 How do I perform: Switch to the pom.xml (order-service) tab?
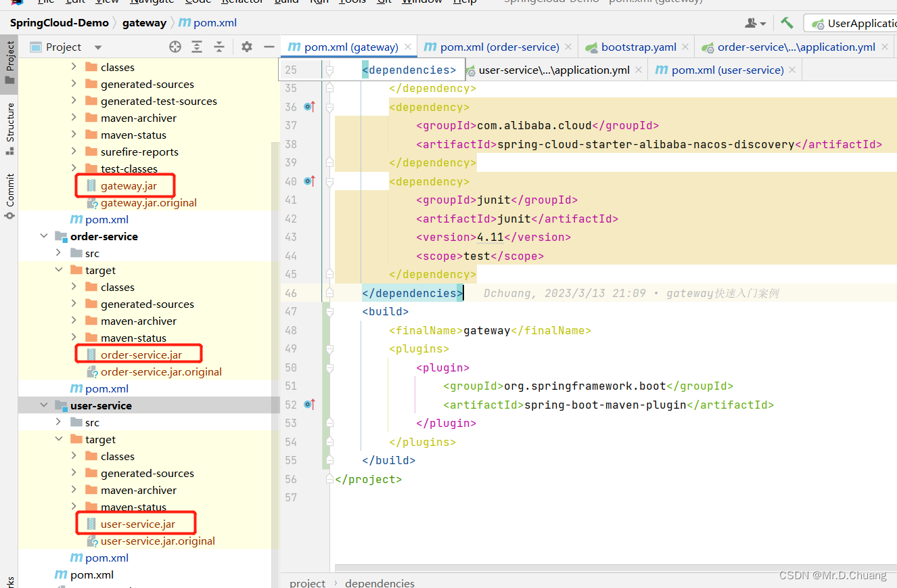point(499,47)
